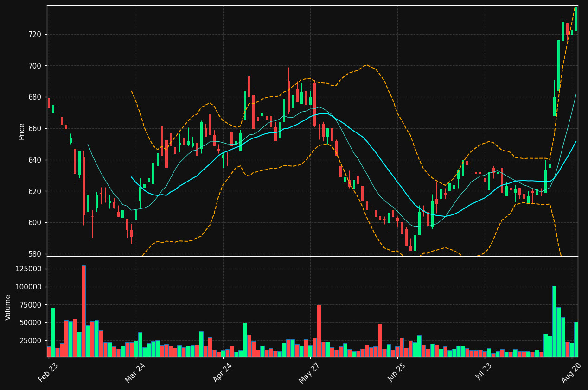Click the 100000 volume axis value

(x=29, y=287)
